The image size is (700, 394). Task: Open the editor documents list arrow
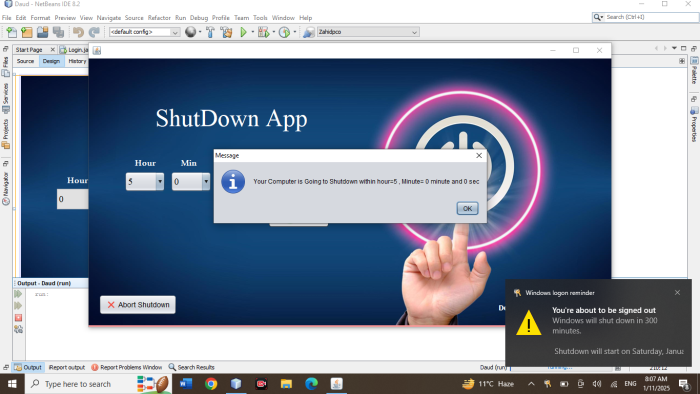coord(674,48)
